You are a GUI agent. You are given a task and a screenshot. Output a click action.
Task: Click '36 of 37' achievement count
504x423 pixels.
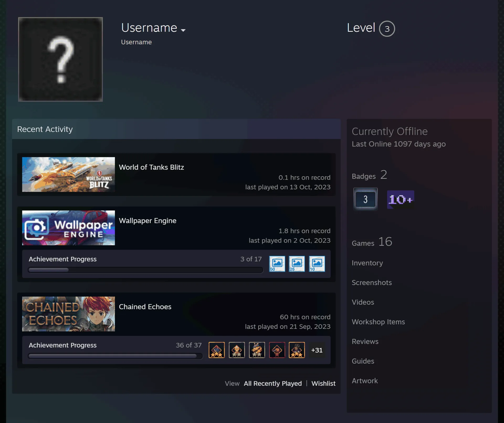[189, 345]
